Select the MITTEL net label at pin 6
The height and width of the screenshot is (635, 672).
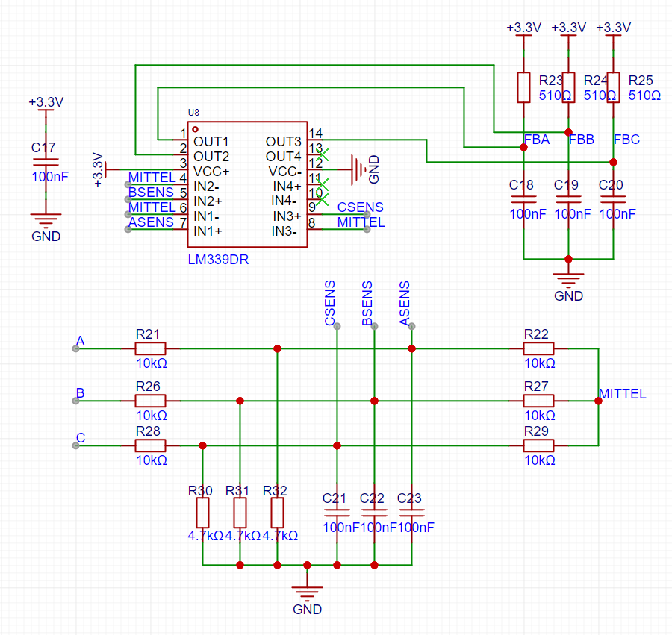coord(152,207)
